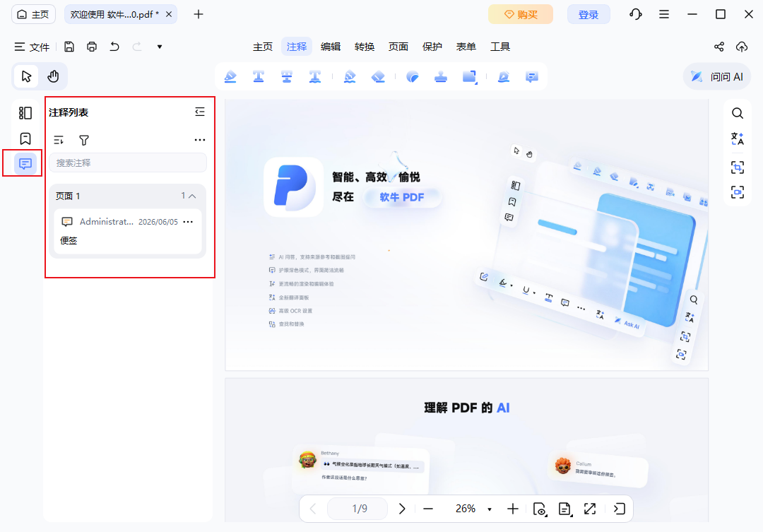Select the sticker annotation tool

(413, 76)
